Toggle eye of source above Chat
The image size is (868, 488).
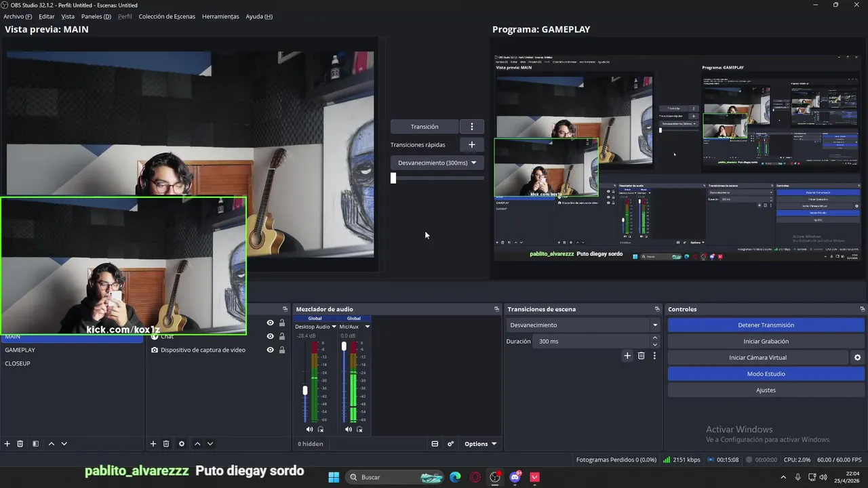pos(270,323)
